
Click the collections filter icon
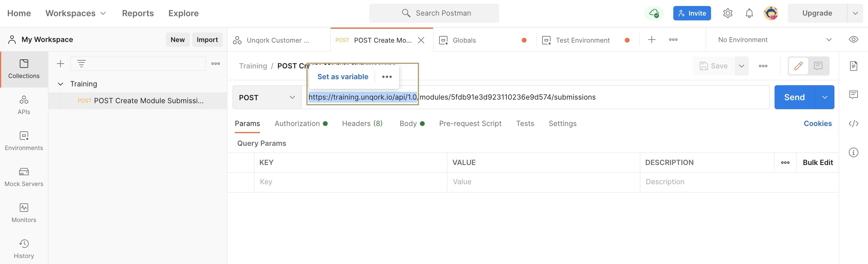(81, 64)
